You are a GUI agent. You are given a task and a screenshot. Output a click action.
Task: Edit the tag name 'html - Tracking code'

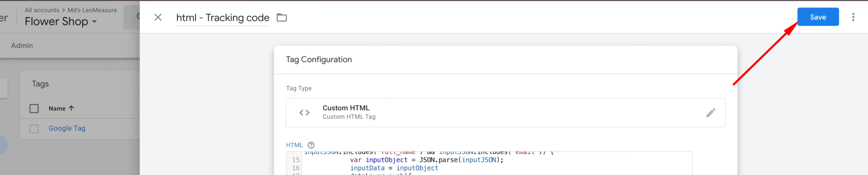223,18
